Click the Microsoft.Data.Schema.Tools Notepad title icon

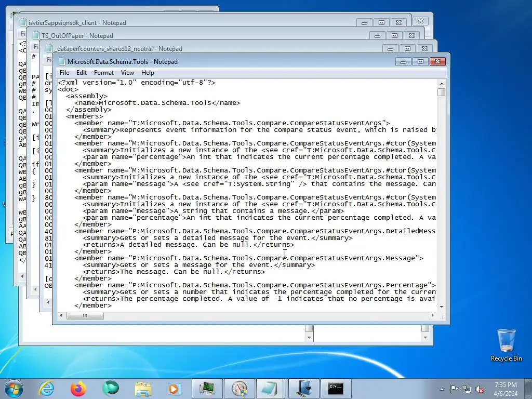point(61,61)
